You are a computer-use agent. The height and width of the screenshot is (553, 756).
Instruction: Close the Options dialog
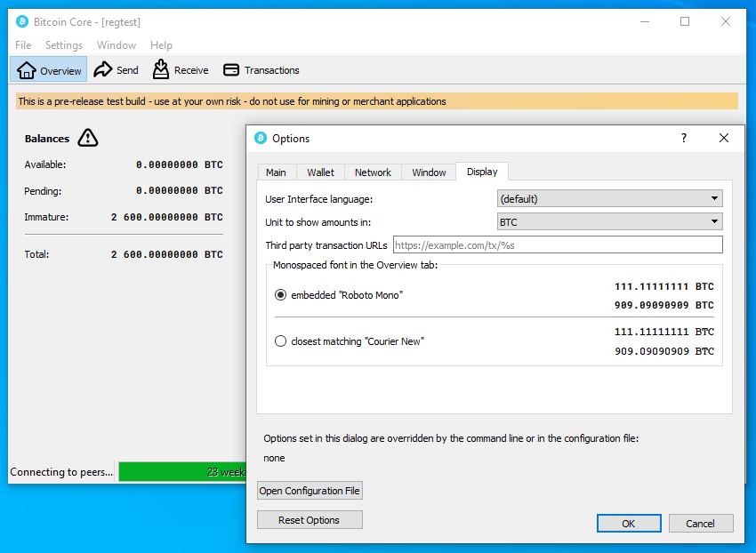pyautogui.click(x=724, y=138)
